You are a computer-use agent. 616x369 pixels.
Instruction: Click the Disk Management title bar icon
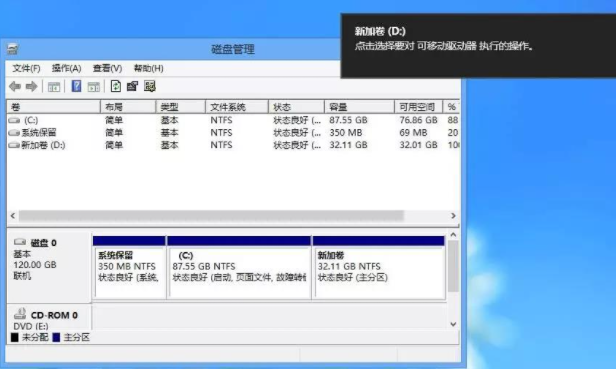(x=13, y=49)
